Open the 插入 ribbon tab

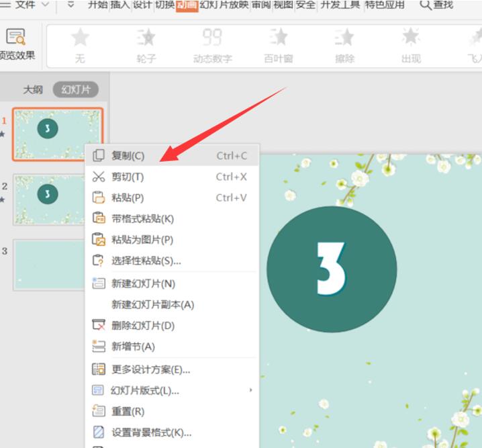pyautogui.click(x=120, y=5)
